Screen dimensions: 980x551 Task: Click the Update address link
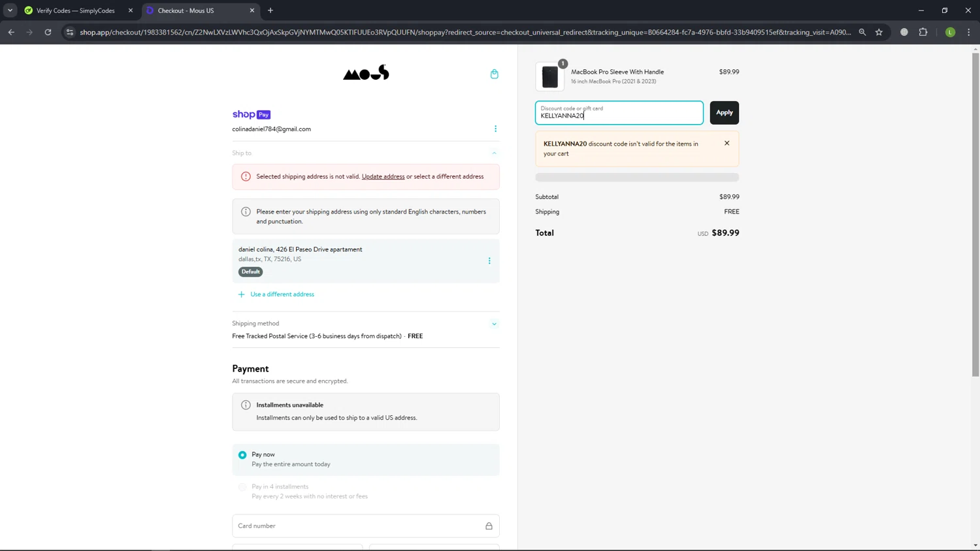383,176
